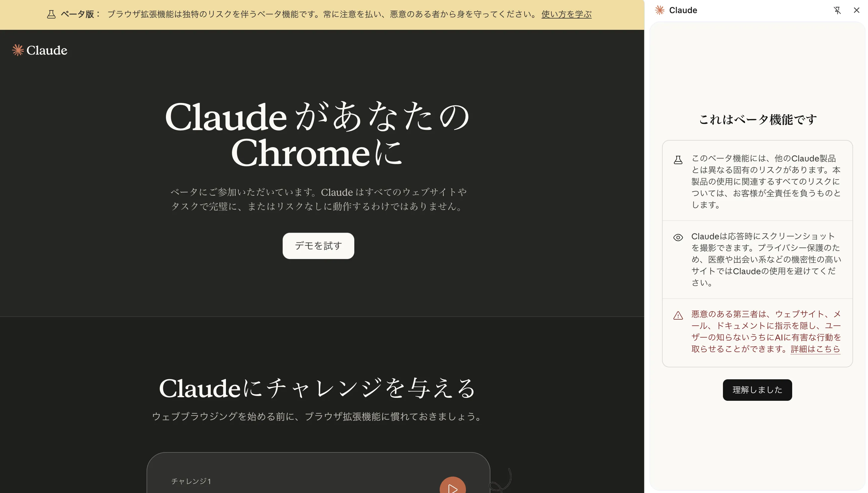868x493 pixels.
Task: Click the Claudeにチャレンジを与える heading
Action: (x=318, y=388)
